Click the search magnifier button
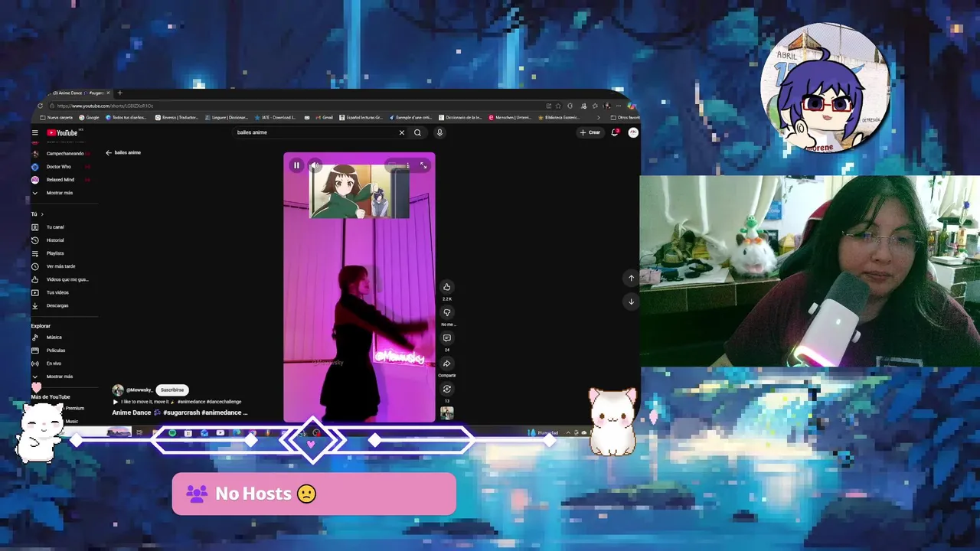Screen dimensions: 980x551 point(417,132)
